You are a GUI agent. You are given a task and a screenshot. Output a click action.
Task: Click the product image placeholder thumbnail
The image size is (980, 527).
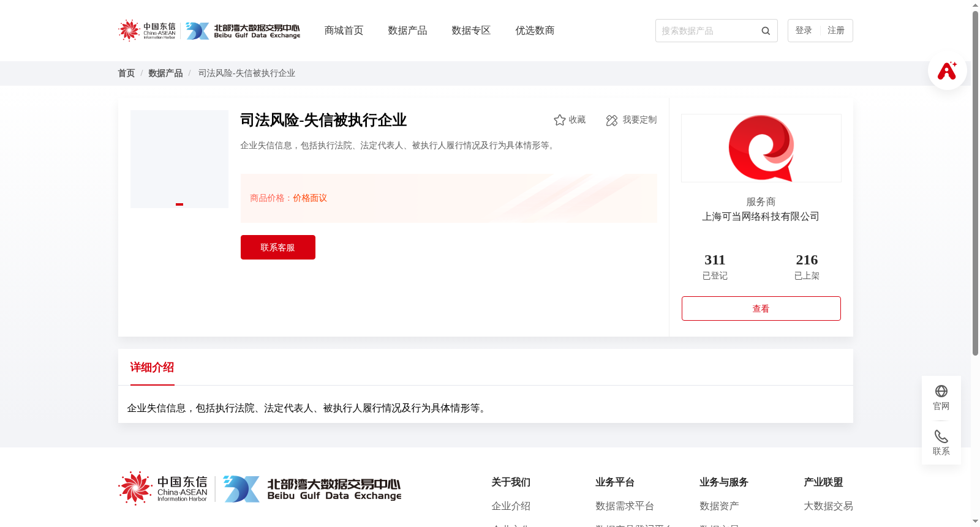click(x=179, y=159)
